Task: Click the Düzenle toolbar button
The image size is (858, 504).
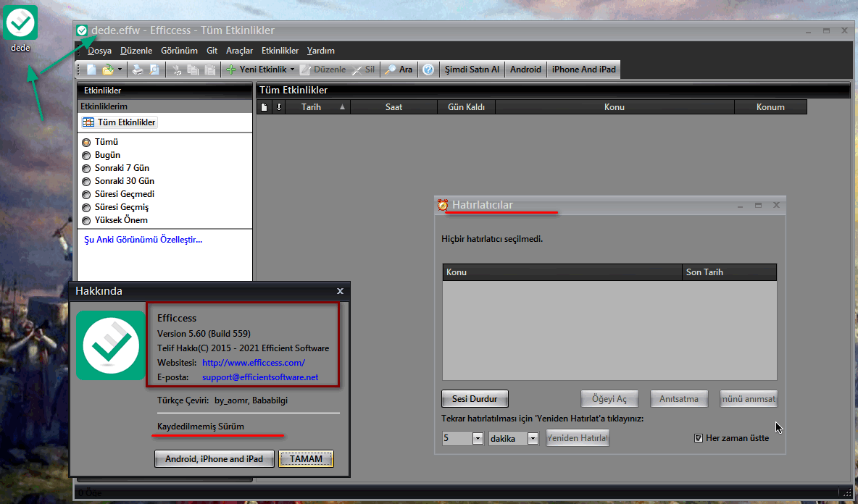Action: click(323, 70)
